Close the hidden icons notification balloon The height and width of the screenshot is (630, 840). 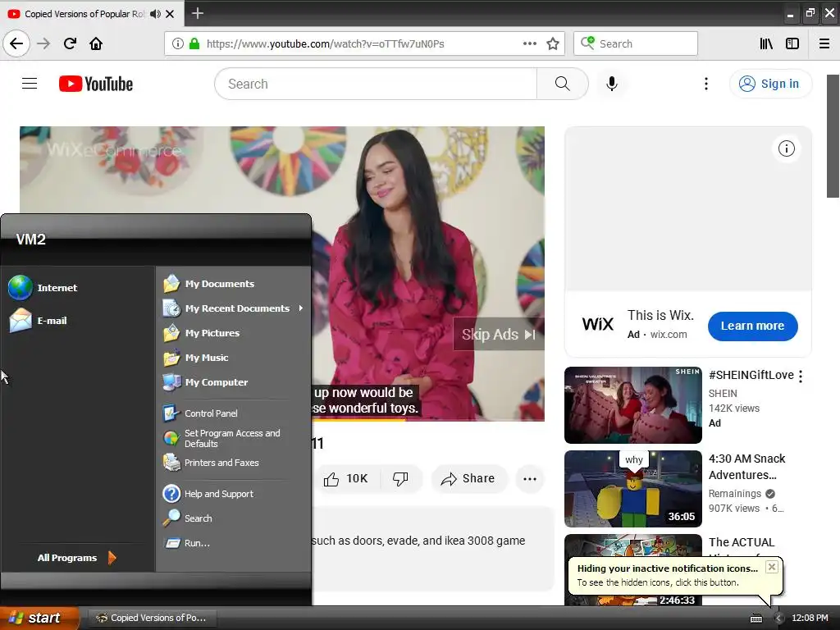point(771,567)
